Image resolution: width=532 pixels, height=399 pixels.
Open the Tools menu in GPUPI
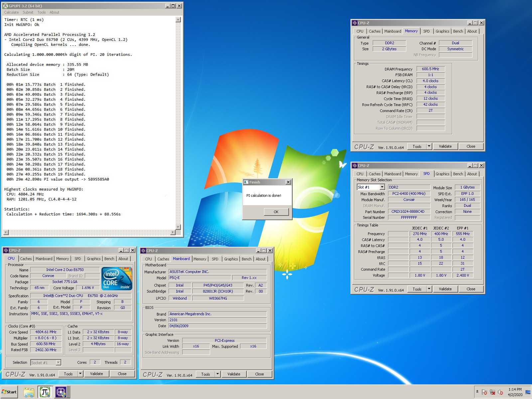coord(42,12)
